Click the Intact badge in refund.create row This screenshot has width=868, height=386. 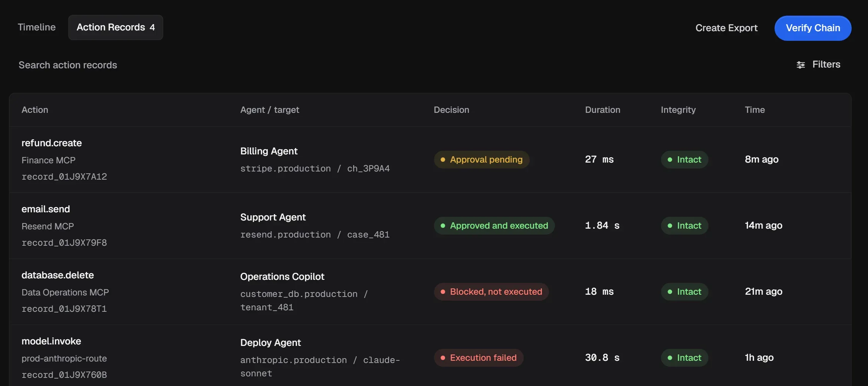684,160
